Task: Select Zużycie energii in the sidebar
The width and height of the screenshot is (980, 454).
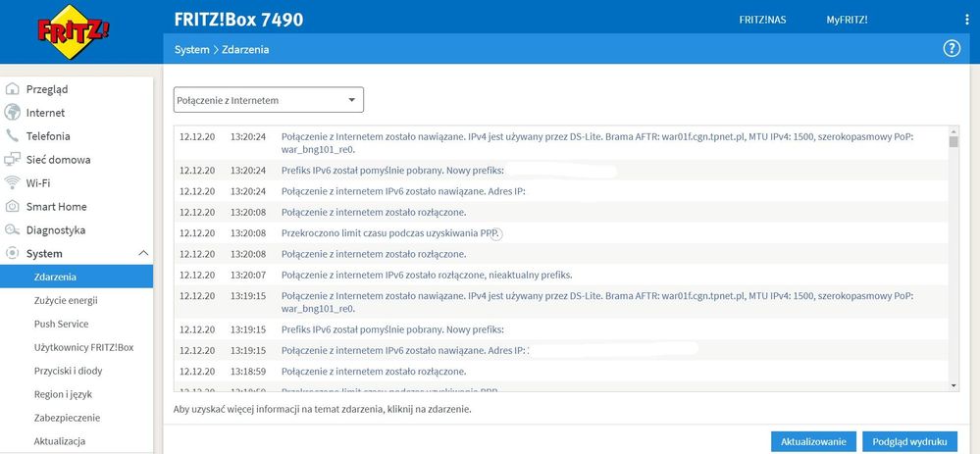Action: pos(66,300)
